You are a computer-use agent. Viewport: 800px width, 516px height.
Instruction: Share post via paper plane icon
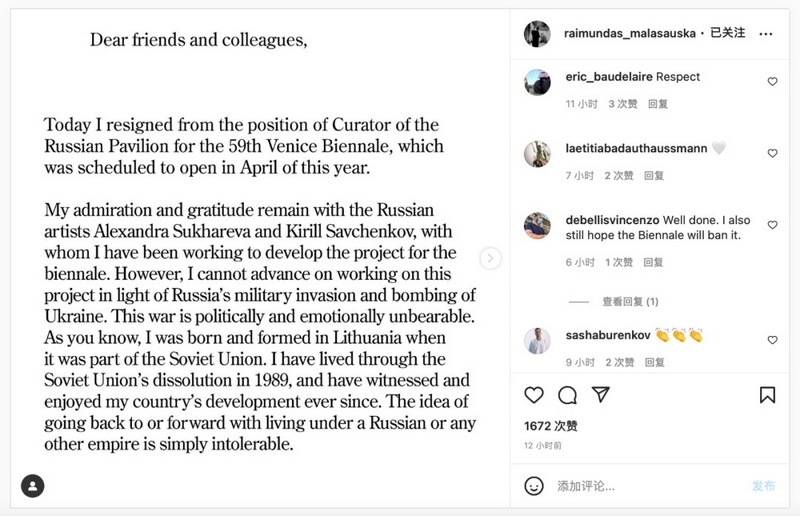(601, 395)
